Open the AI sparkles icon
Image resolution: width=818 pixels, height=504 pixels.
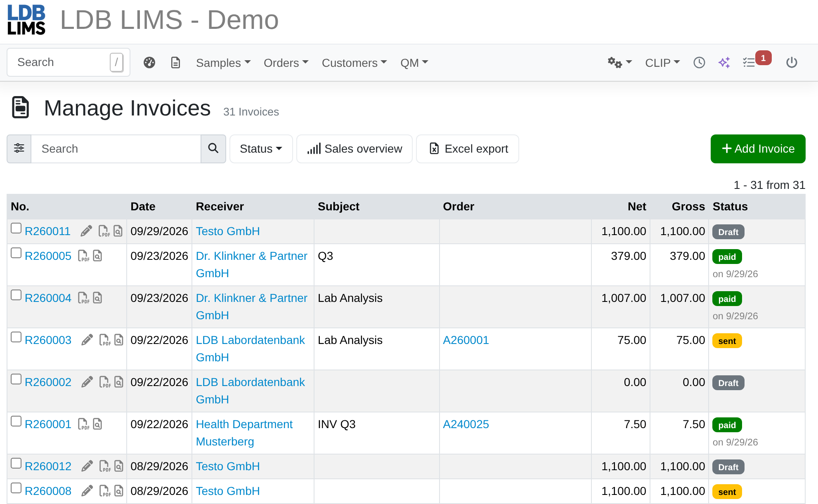click(x=724, y=63)
